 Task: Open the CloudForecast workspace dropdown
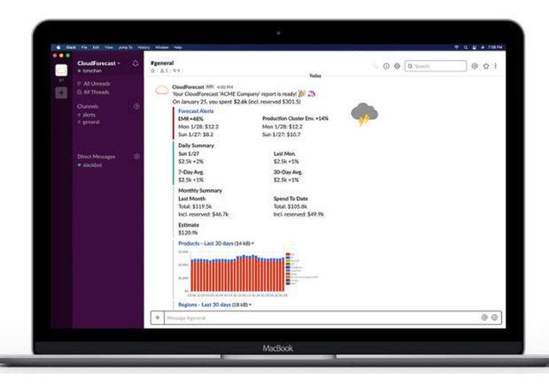(99, 63)
